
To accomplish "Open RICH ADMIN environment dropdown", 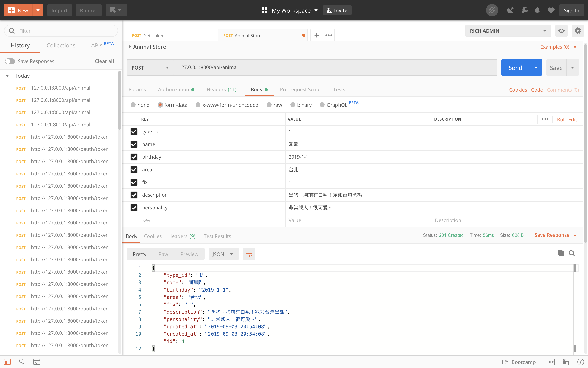I will pyautogui.click(x=508, y=31).
